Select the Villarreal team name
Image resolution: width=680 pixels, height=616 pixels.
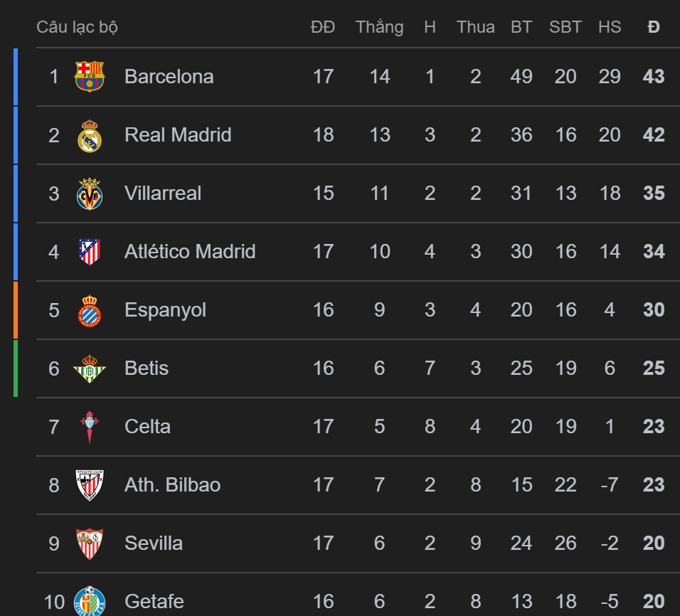(x=163, y=193)
